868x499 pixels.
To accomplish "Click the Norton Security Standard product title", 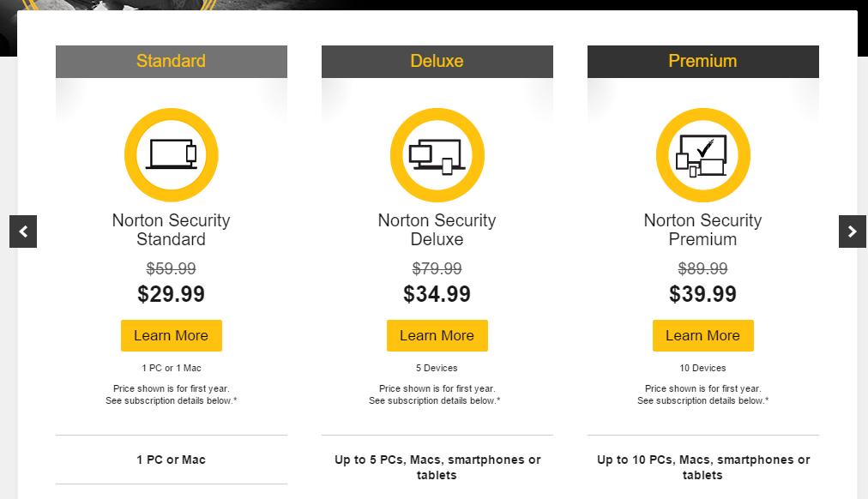I will click(172, 230).
